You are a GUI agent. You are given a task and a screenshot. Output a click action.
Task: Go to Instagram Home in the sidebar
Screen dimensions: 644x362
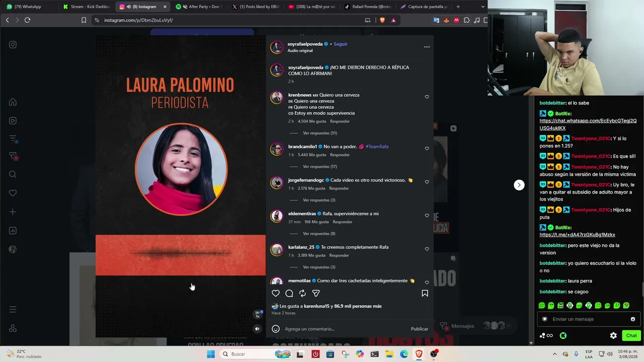pos(13,102)
